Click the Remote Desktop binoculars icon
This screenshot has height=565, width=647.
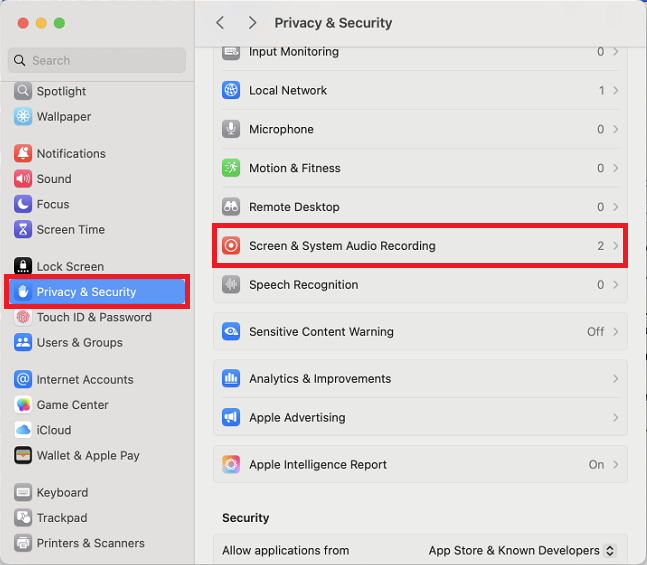click(x=231, y=207)
